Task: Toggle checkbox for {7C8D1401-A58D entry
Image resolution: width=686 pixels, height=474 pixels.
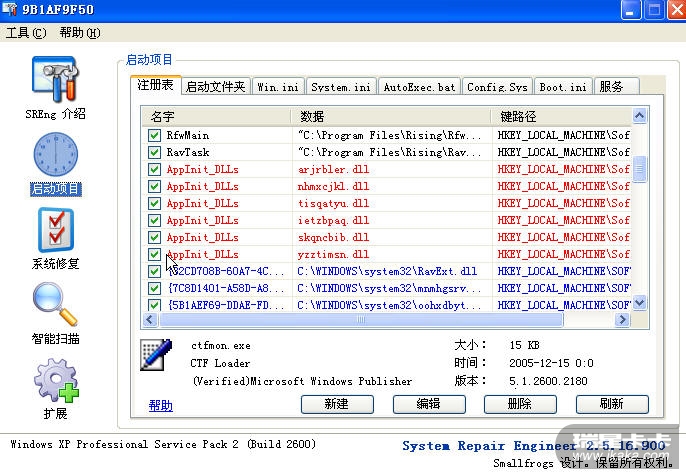Action: 154,288
